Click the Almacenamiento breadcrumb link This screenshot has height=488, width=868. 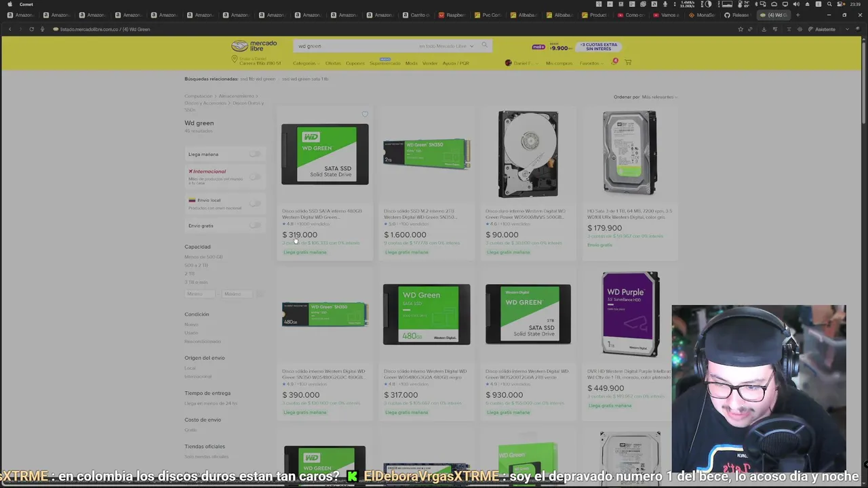(237, 96)
